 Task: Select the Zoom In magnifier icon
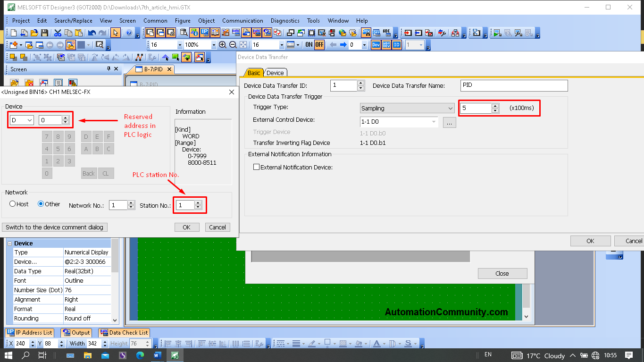tap(222, 44)
